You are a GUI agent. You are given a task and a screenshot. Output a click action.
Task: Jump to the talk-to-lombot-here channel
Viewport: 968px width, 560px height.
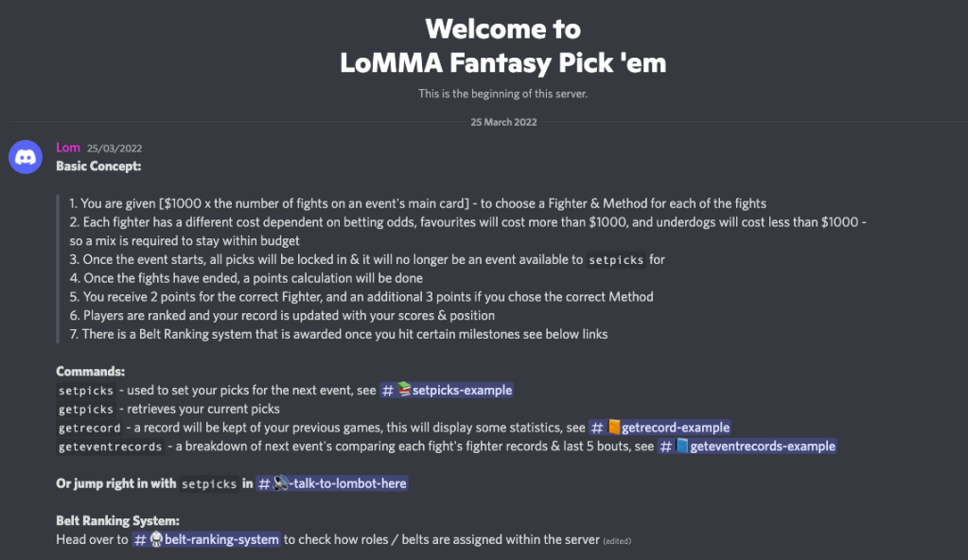coord(346,483)
